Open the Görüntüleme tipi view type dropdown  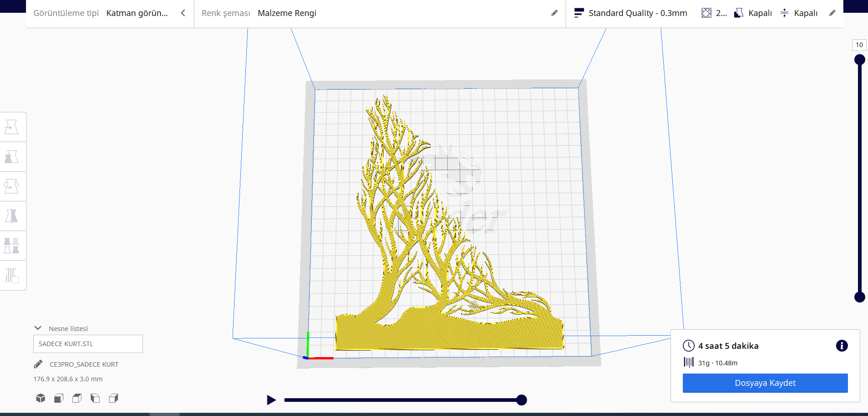pos(137,13)
